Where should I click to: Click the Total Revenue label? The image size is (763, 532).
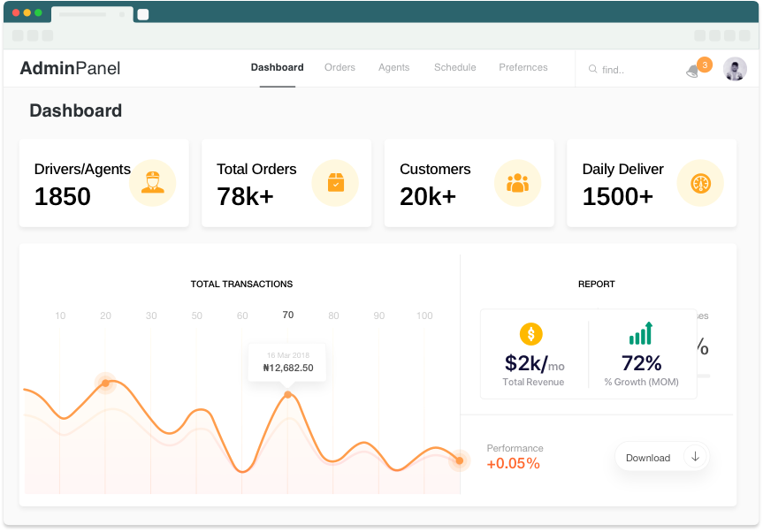(x=533, y=383)
